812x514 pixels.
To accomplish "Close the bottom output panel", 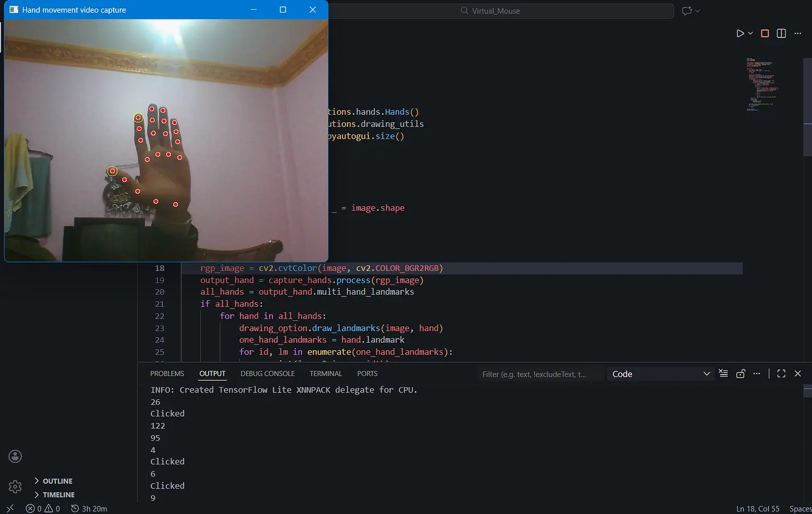I will coord(798,374).
